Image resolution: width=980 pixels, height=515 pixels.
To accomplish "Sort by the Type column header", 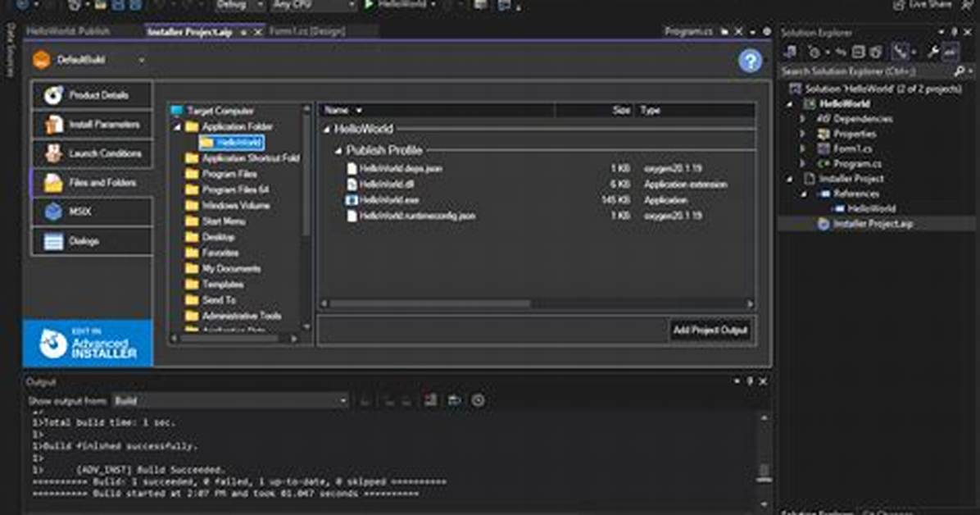I will coord(695,110).
